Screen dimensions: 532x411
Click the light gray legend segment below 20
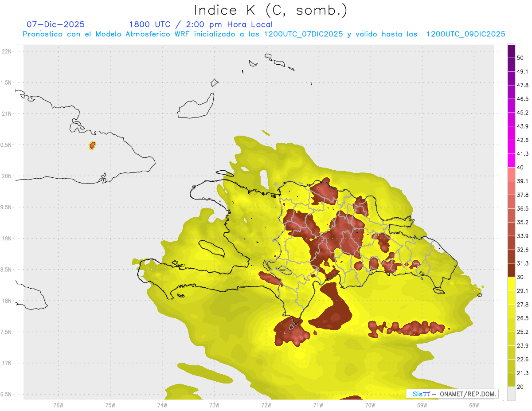(511, 393)
